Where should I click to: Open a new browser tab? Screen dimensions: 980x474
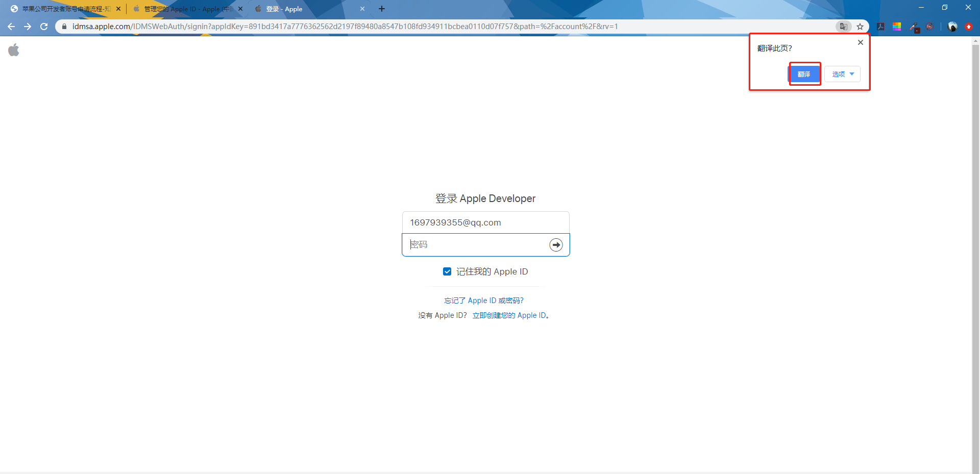pos(382,9)
